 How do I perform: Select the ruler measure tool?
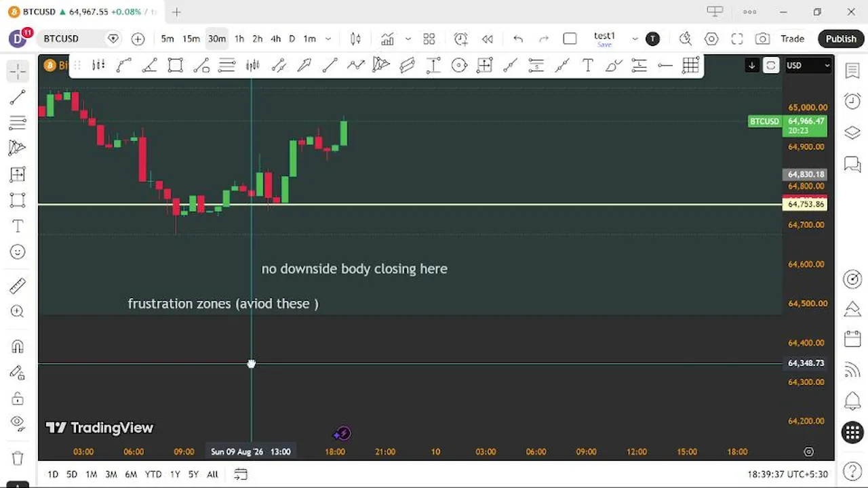18,286
